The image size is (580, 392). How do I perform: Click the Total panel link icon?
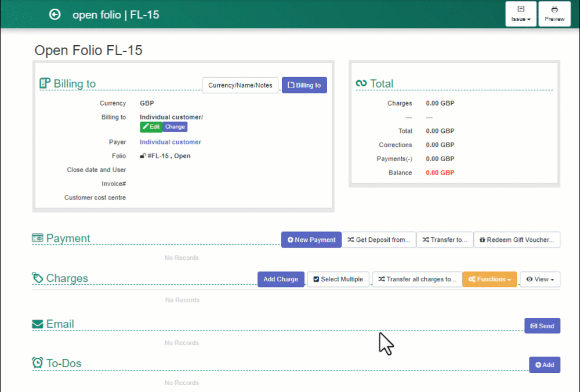click(x=362, y=83)
